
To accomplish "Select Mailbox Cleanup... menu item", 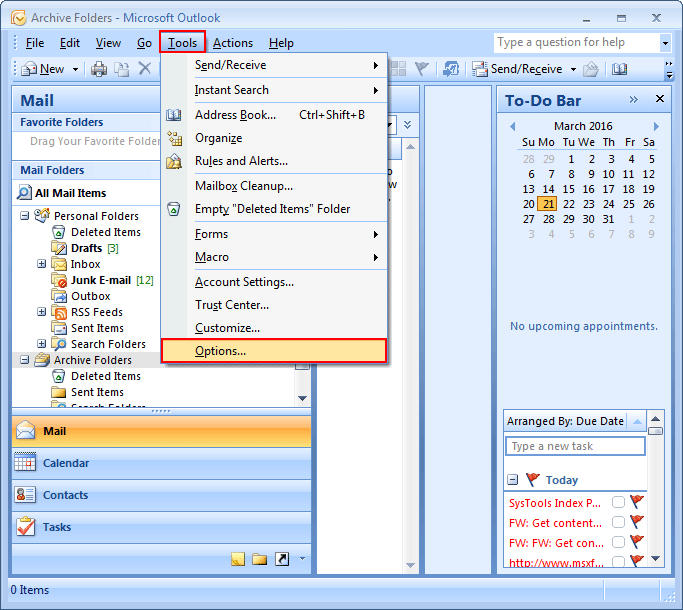I will click(274, 186).
